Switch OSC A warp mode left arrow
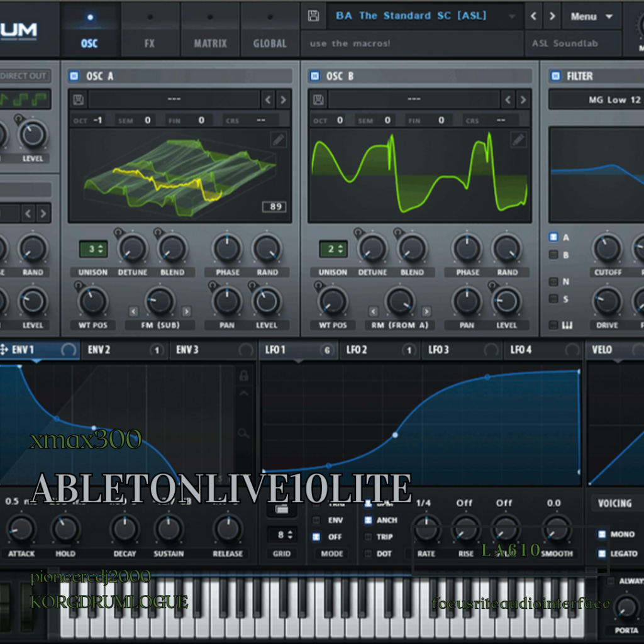The width and height of the screenshot is (644, 644). tap(133, 311)
